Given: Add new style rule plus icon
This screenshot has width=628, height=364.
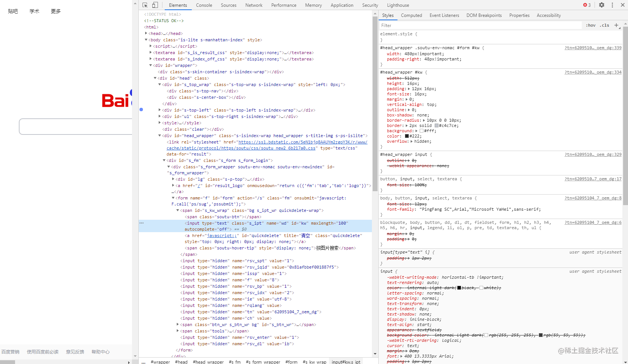Looking at the screenshot, I should click(616, 25).
